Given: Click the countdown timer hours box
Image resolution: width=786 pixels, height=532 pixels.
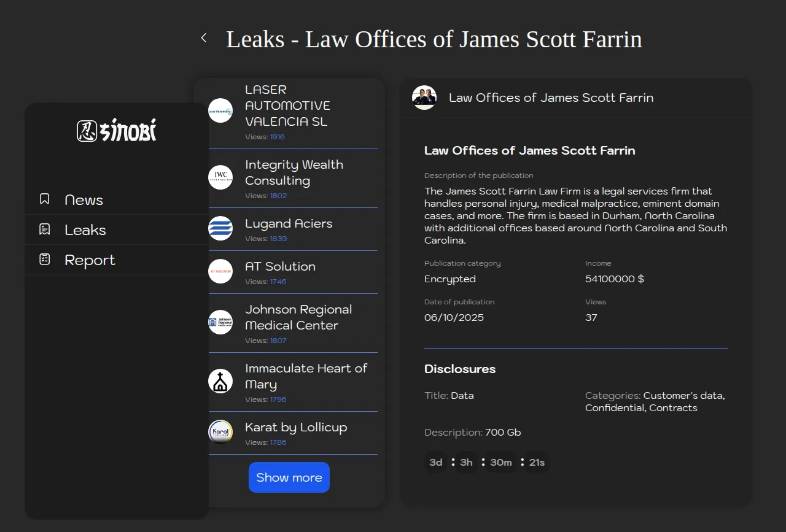Looking at the screenshot, I should (466, 462).
